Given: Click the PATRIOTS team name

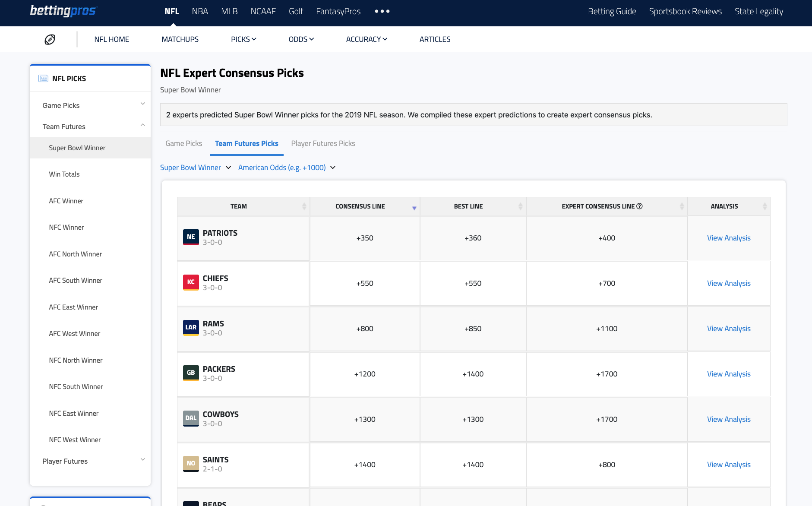Looking at the screenshot, I should [x=220, y=233].
